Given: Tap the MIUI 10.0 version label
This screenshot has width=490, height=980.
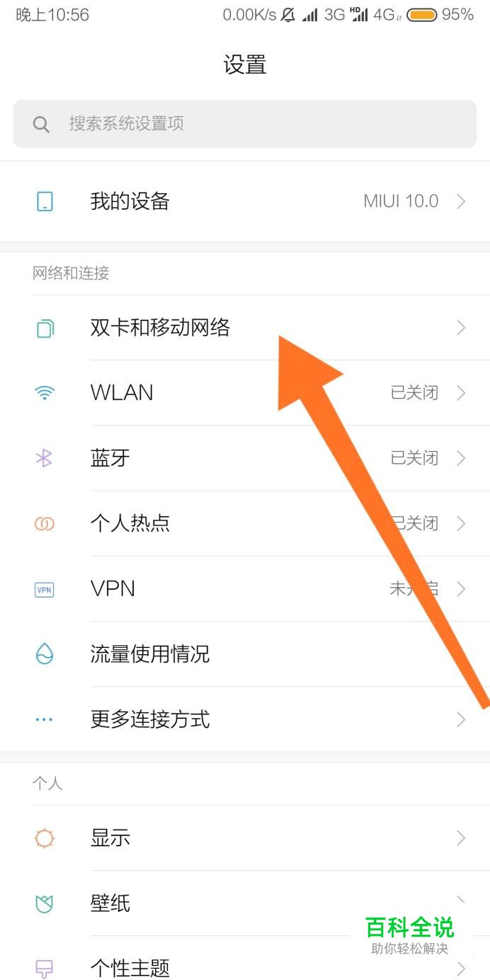Looking at the screenshot, I should pyautogui.click(x=401, y=202).
